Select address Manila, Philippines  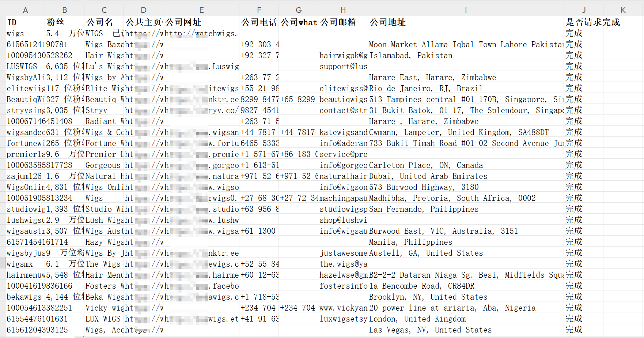coord(466,242)
